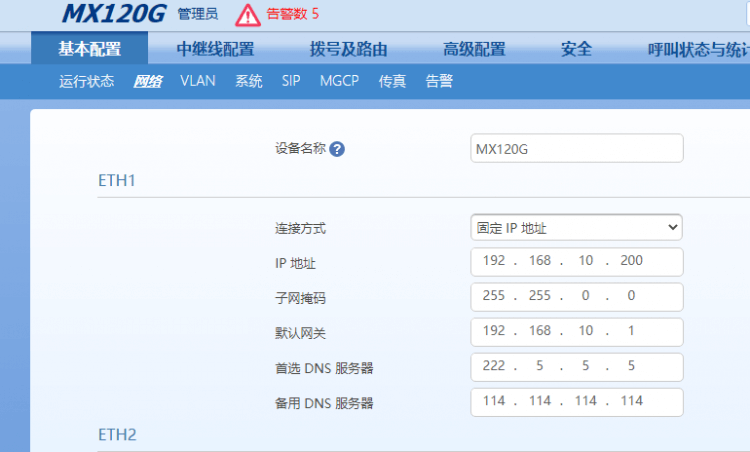Open the 拨号及路由 tab
750x452 pixels.
click(x=348, y=49)
